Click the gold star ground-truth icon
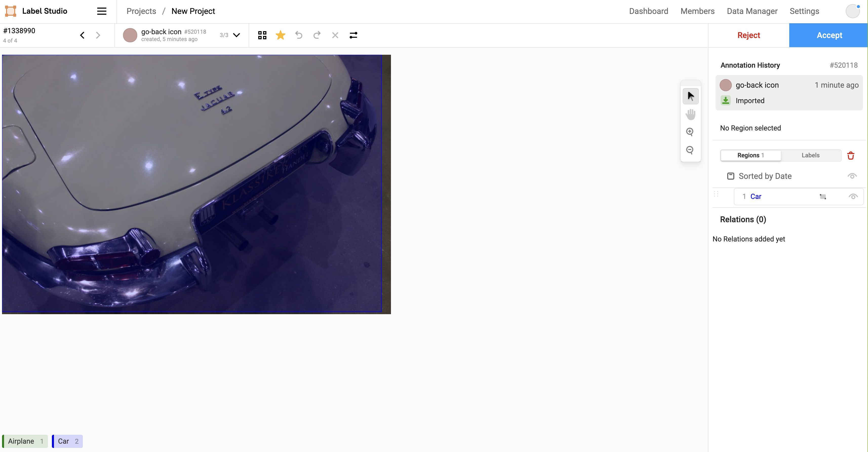 point(280,35)
